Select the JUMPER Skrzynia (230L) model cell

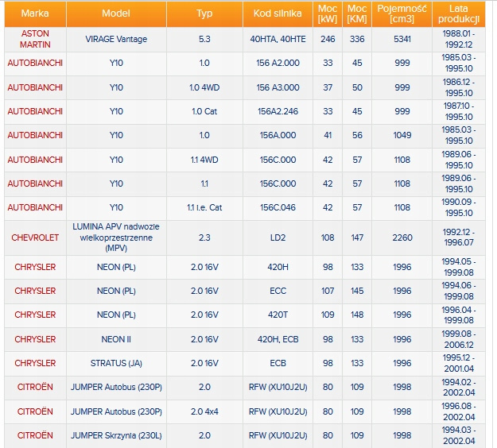116,435
